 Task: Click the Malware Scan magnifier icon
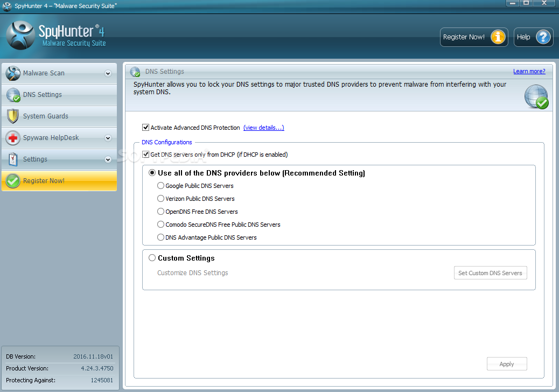(x=13, y=73)
